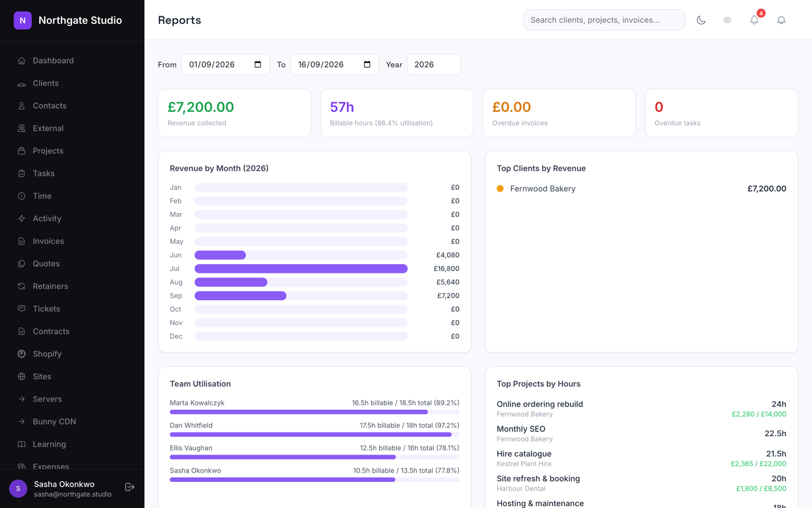The height and width of the screenshot is (508, 812).
Task: Click the June revenue bar
Action: (220, 255)
